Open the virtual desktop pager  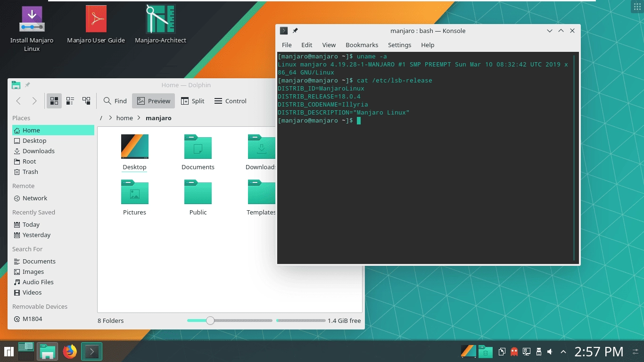pos(26,351)
